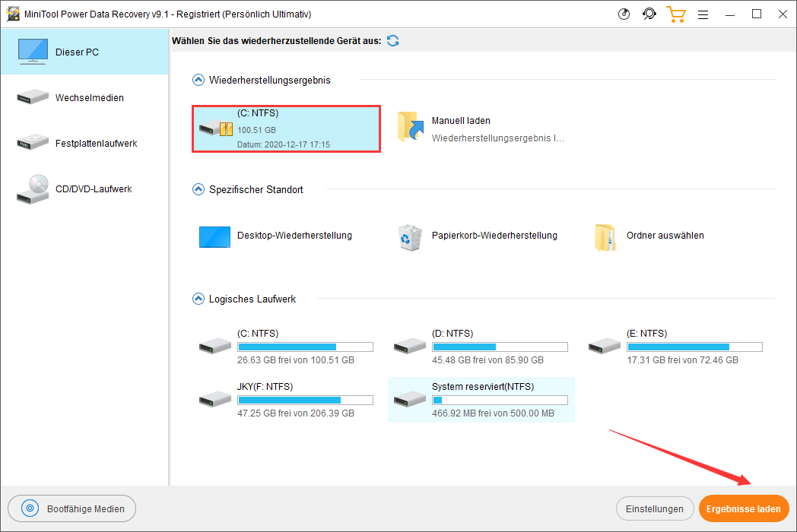Click the JKY F: drive disk icon
Screen dimensions: 797x532
click(215, 399)
